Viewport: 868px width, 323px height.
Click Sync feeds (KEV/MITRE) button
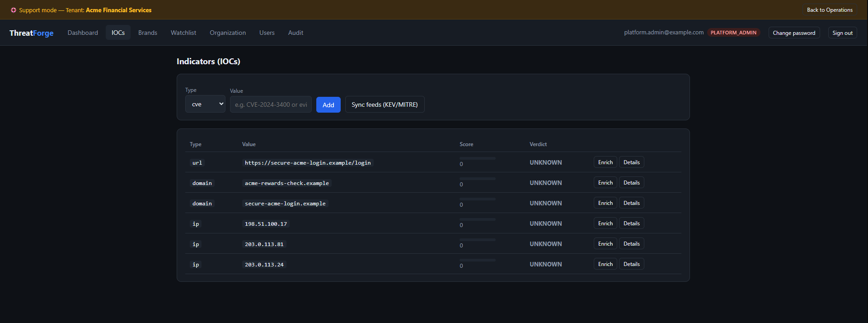(385, 104)
